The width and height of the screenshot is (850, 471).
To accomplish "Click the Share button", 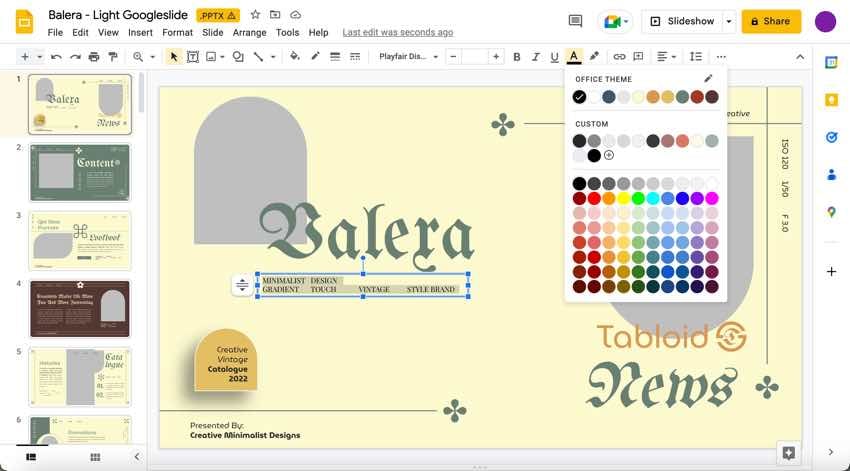I will (x=771, y=21).
